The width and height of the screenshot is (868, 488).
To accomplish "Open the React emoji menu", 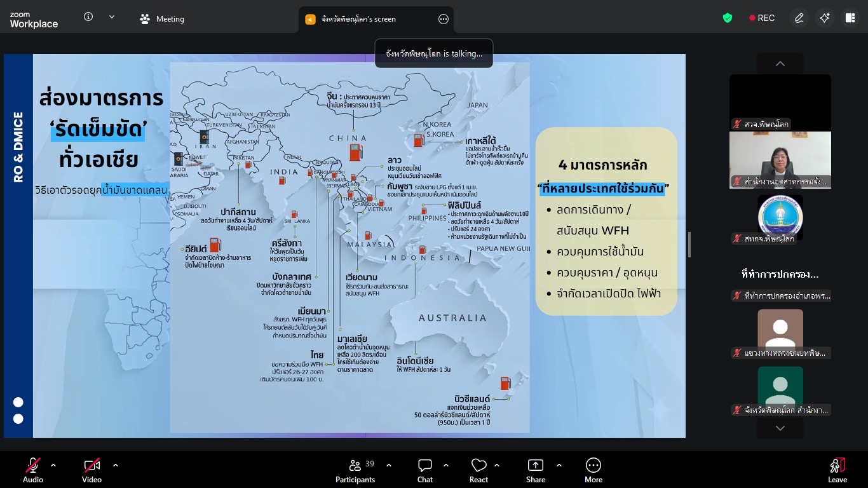I will 478,470.
